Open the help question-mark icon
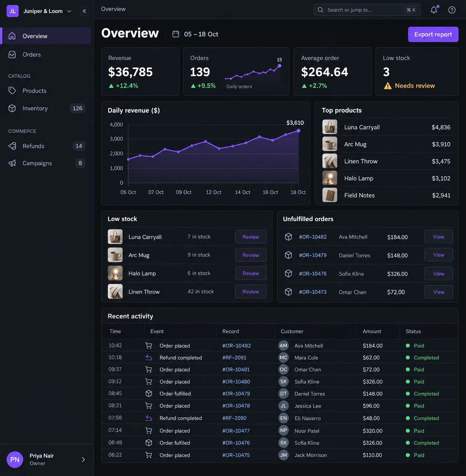 tap(452, 10)
